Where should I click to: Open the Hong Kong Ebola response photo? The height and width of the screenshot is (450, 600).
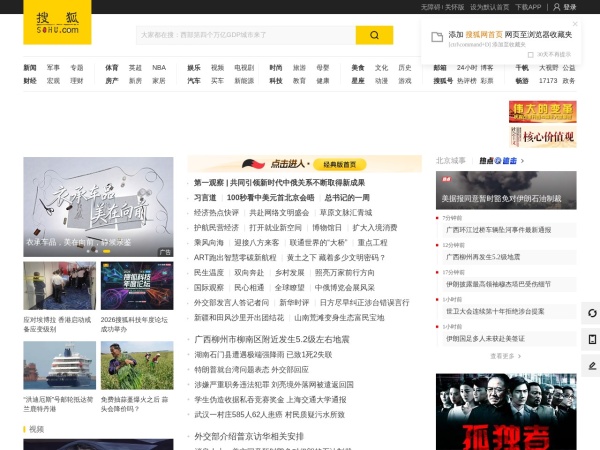(x=60, y=286)
